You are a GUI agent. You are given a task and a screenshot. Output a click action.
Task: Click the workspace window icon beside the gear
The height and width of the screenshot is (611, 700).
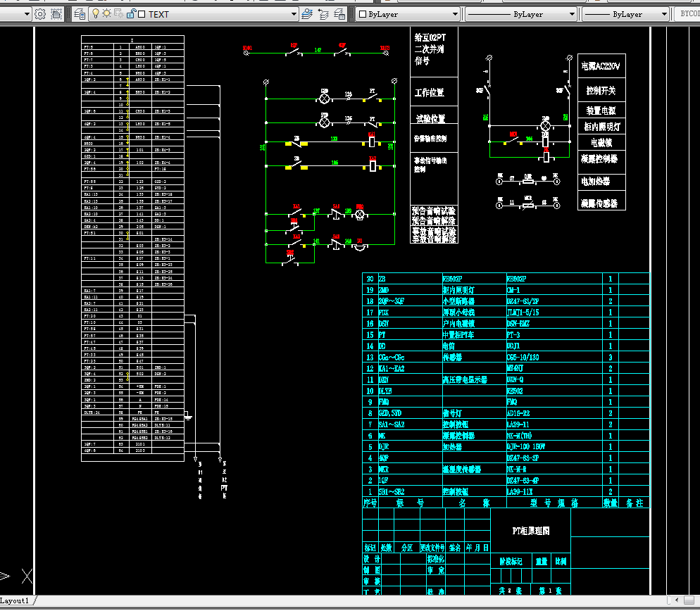(x=56, y=14)
